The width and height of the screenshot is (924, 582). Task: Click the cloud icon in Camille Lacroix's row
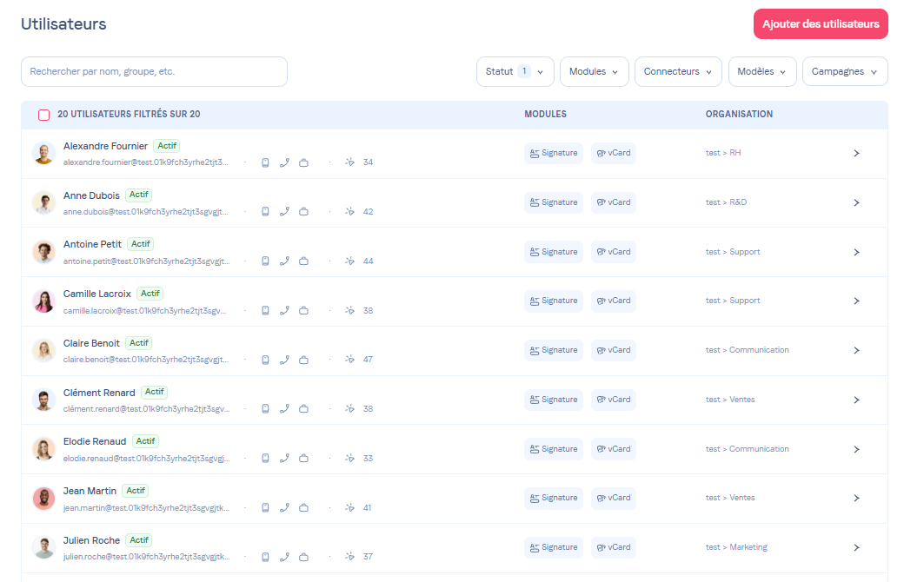(x=303, y=310)
